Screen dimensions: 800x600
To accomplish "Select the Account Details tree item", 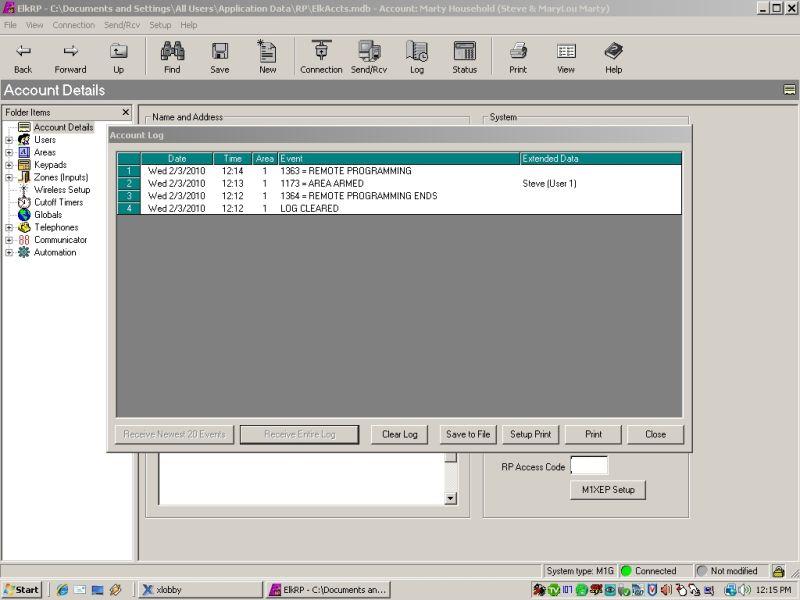I will (63, 127).
